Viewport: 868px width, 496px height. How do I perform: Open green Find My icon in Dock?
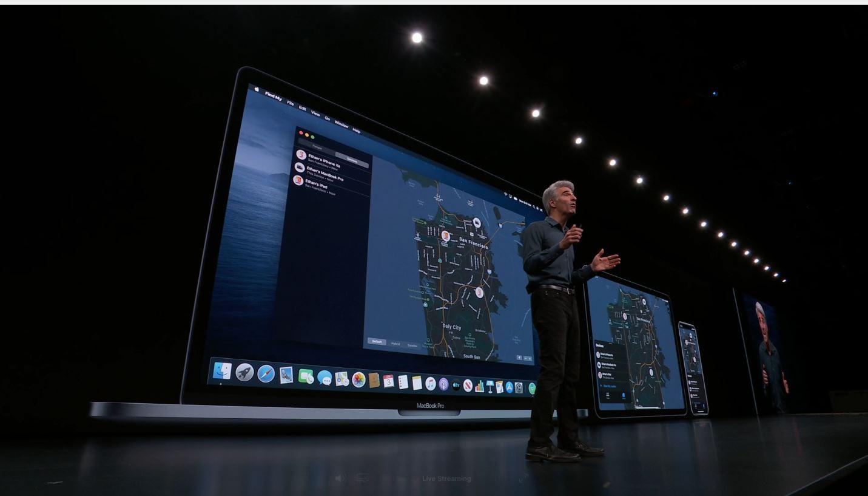[x=532, y=389]
